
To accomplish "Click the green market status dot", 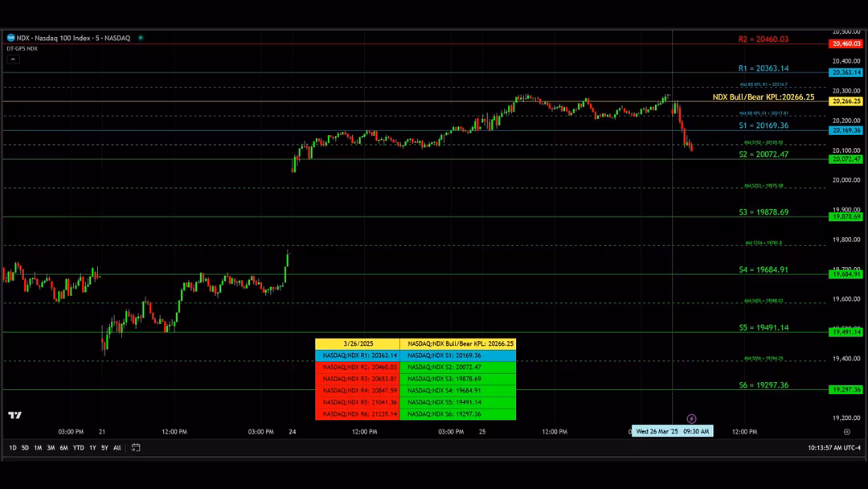I will (141, 38).
